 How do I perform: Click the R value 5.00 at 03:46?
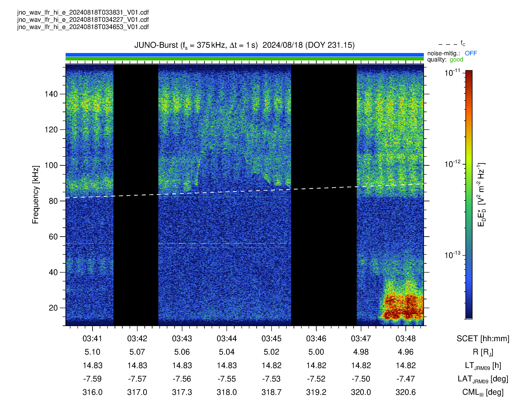316,352
